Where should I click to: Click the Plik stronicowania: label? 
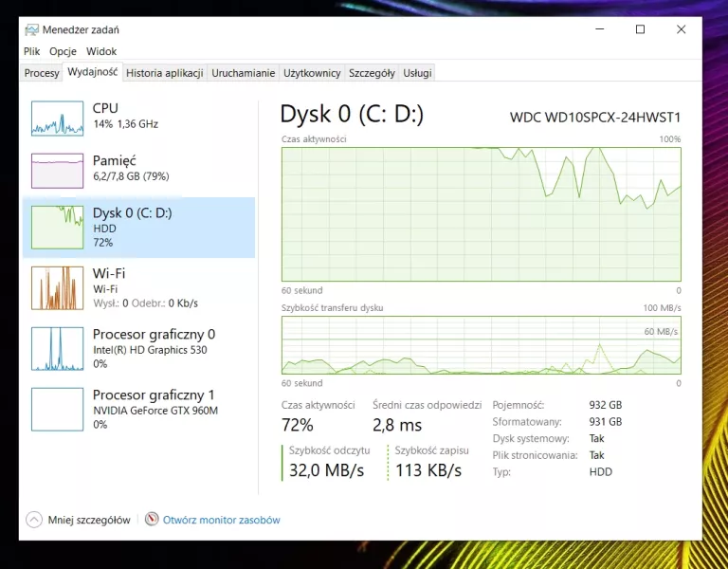click(x=535, y=455)
